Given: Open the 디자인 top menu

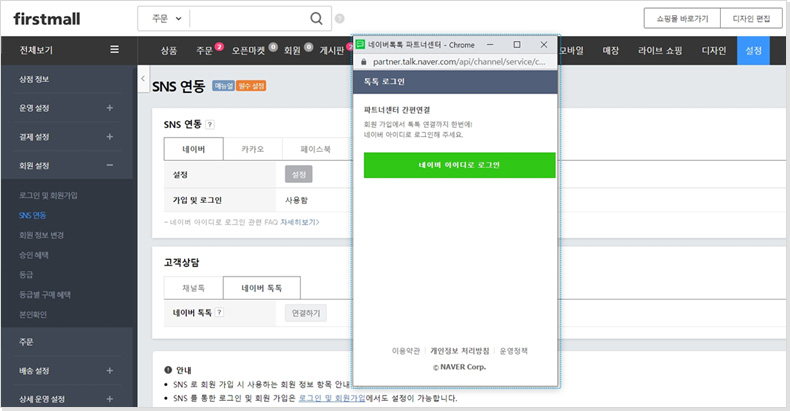Looking at the screenshot, I should click(714, 50).
